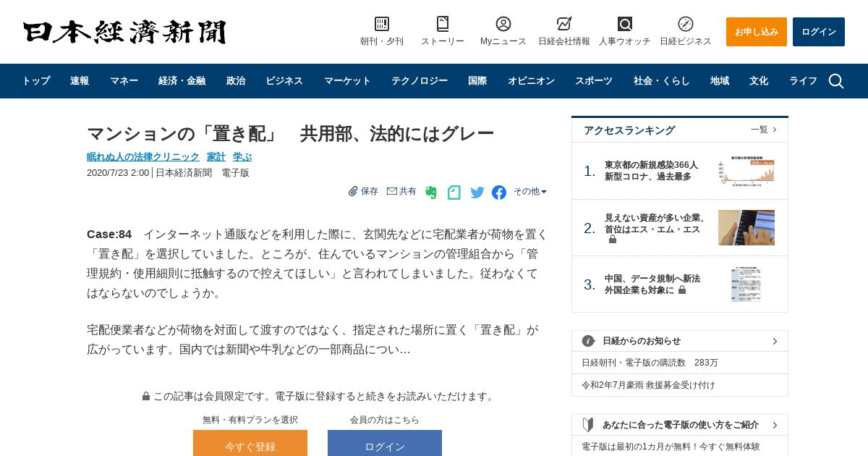Open the アクセスランキング 一覧 chevron link
The width and height of the screenshot is (868, 456).
pyautogui.click(x=764, y=130)
